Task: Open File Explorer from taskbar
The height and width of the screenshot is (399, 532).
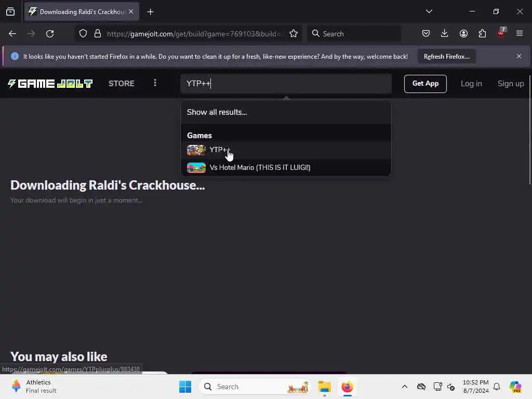Action: [x=324, y=387]
